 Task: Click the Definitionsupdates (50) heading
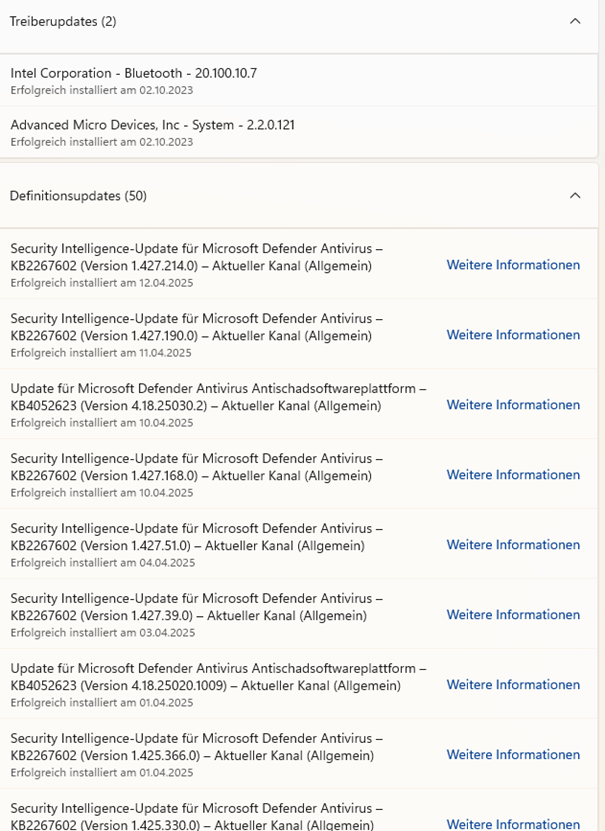point(78,196)
